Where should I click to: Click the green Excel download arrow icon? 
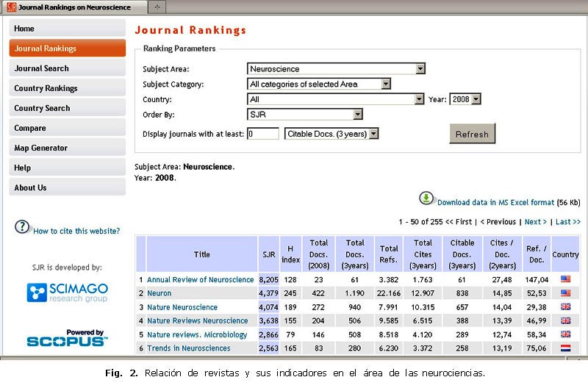[426, 198]
